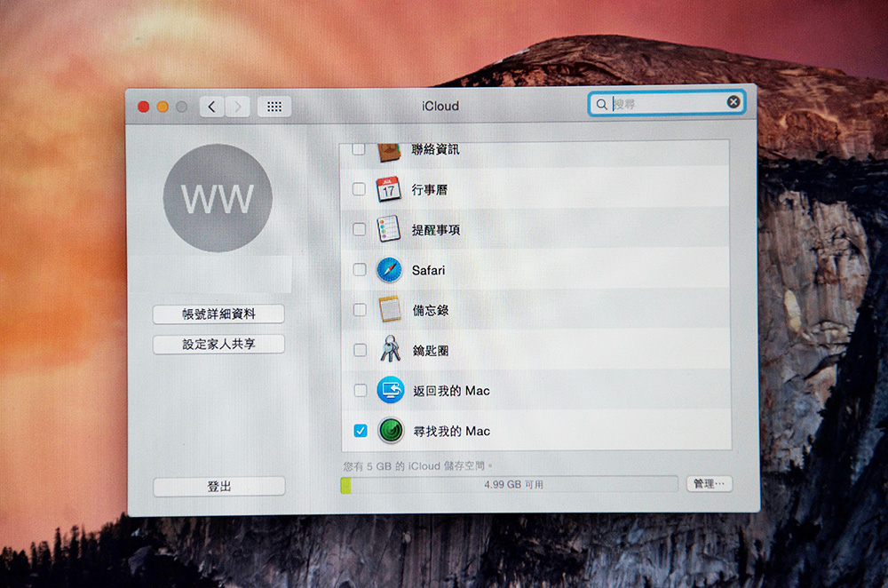Select the 返回我的 Mac label
The height and width of the screenshot is (588, 888).
451,391
